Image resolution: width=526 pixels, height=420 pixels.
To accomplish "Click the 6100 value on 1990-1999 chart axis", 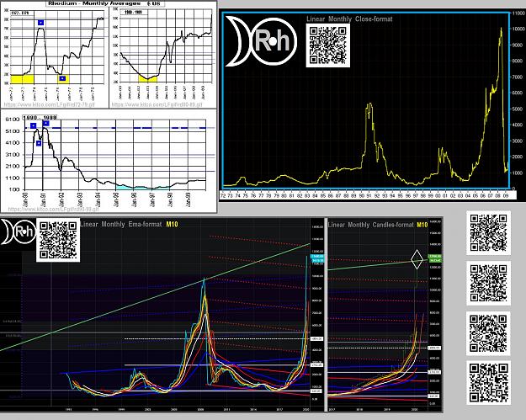I will point(13,120).
